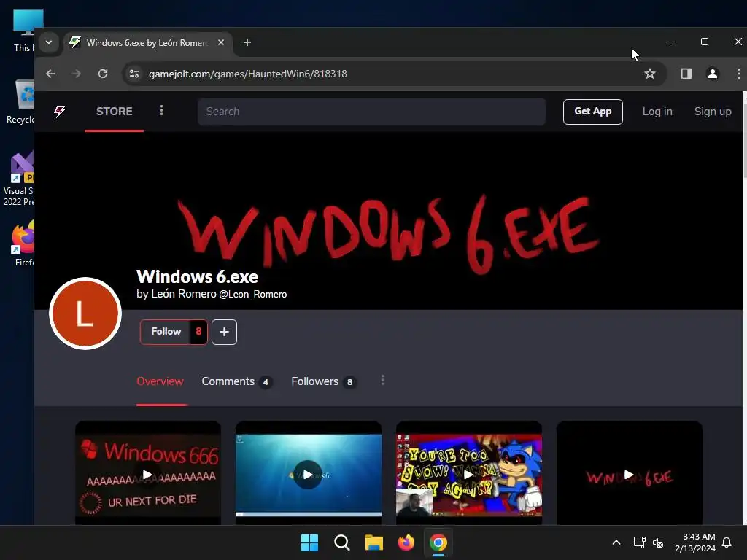Follow the Windows 6.exe game
This screenshot has width=747, height=560.
coord(166,332)
